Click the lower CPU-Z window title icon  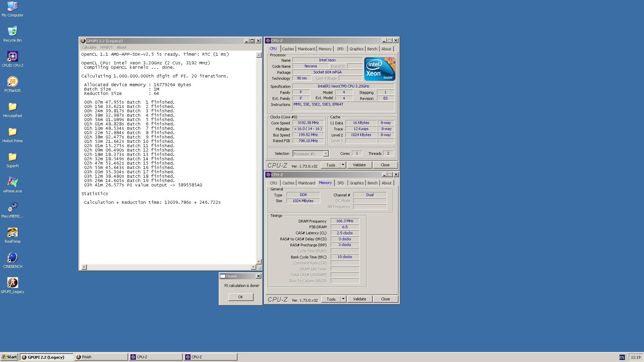point(268,175)
